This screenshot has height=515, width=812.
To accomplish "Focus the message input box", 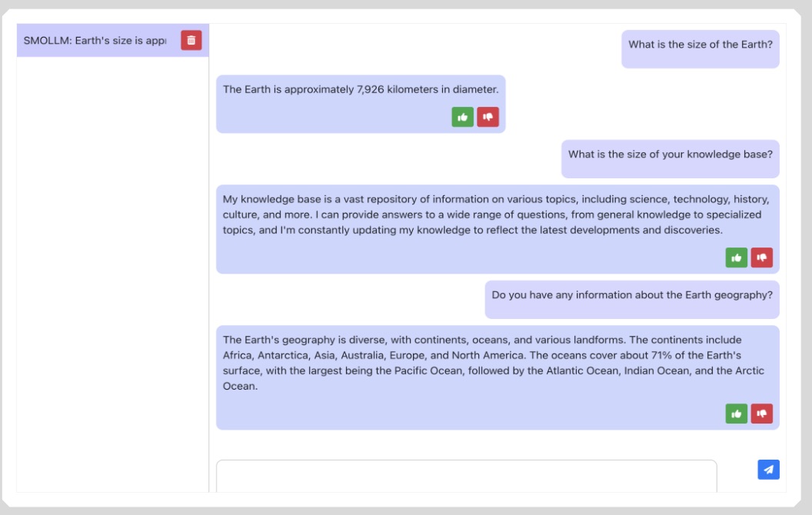I will pyautogui.click(x=466, y=476).
